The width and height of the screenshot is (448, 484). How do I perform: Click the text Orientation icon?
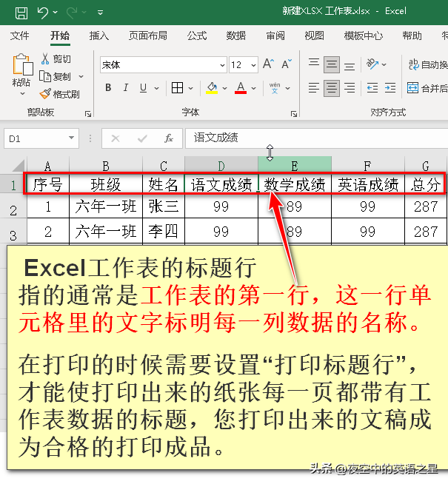[372, 64]
